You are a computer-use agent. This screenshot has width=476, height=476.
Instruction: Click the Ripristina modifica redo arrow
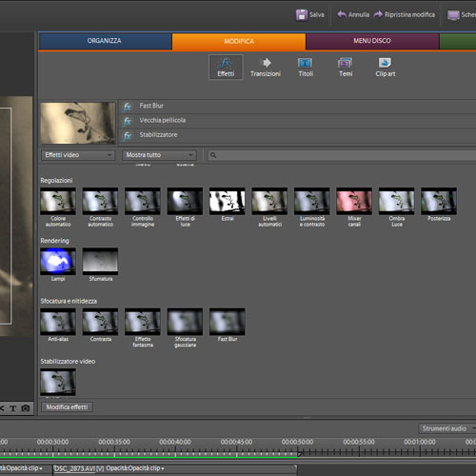pos(378,14)
